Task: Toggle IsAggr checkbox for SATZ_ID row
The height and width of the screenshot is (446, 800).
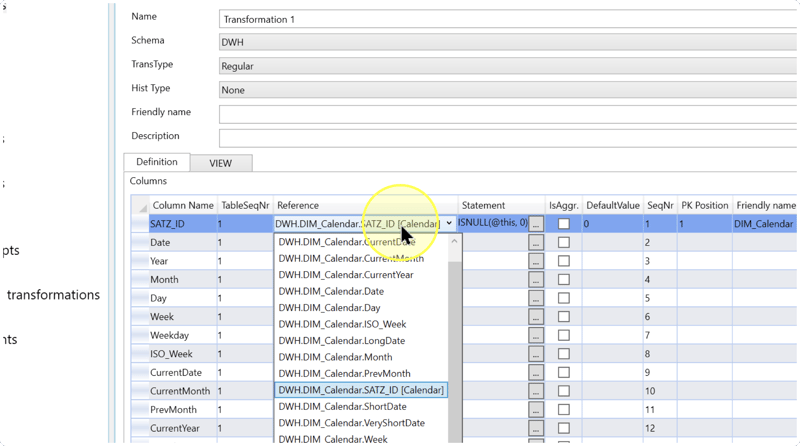Action: pos(564,224)
